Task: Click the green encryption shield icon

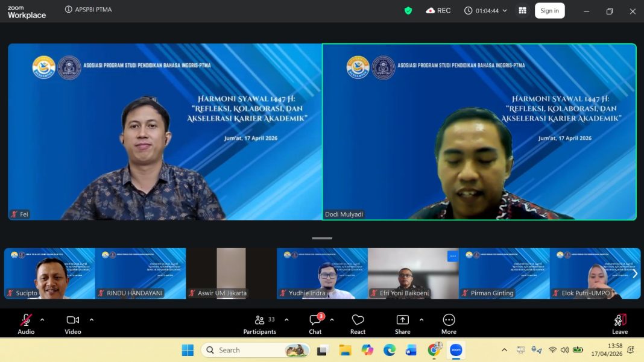Action: click(x=408, y=11)
